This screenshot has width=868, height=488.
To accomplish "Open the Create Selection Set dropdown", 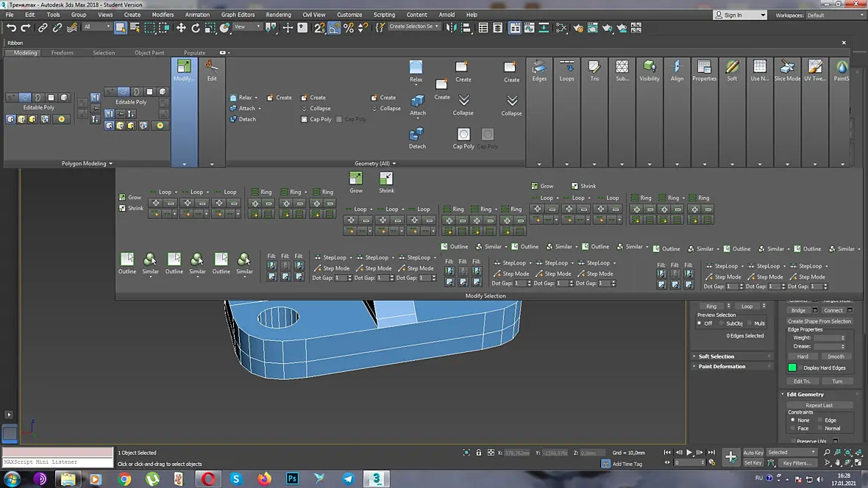I will (x=413, y=26).
